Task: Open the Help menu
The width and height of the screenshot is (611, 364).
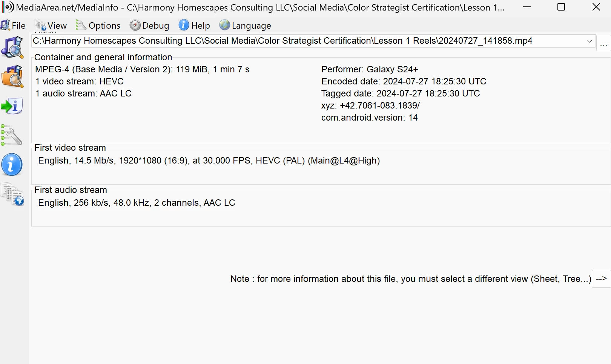Action: (x=194, y=26)
